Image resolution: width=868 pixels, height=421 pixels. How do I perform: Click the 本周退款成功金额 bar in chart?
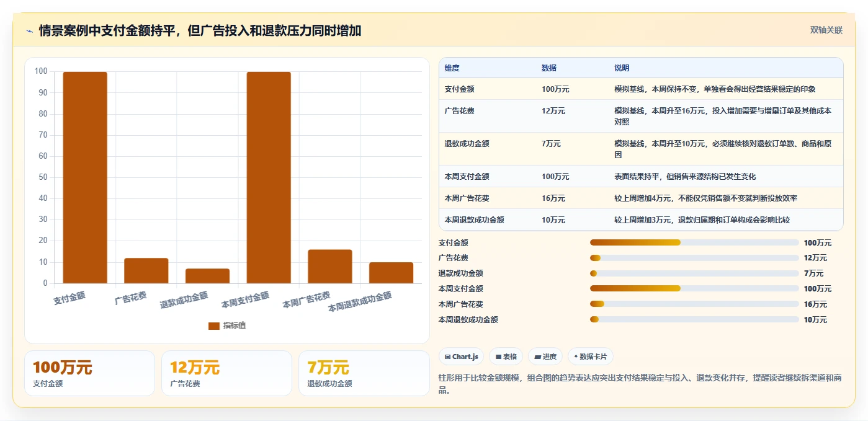point(391,273)
